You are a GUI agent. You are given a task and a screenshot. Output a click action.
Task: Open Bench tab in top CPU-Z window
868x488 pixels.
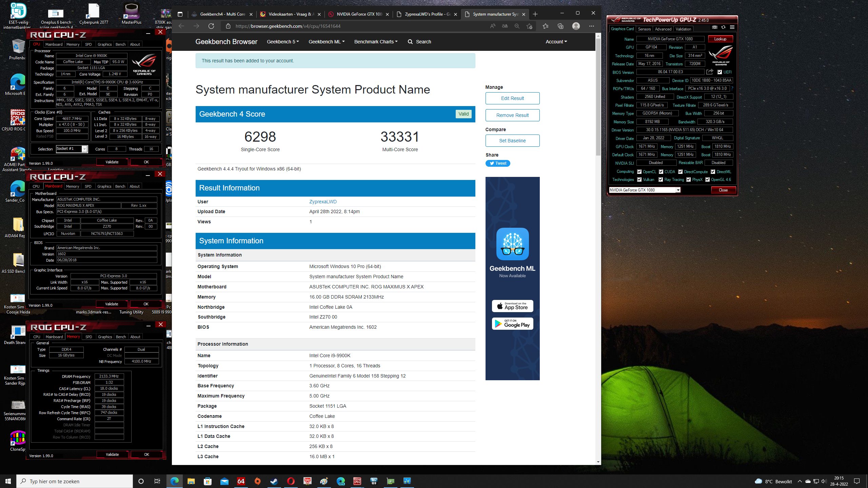(120, 44)
